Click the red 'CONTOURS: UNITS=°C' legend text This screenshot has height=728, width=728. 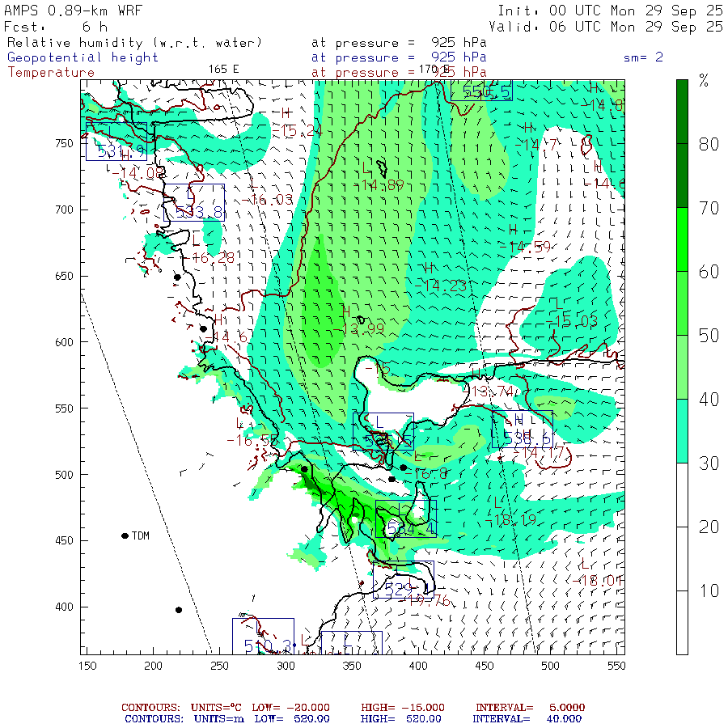coord(181,708)
